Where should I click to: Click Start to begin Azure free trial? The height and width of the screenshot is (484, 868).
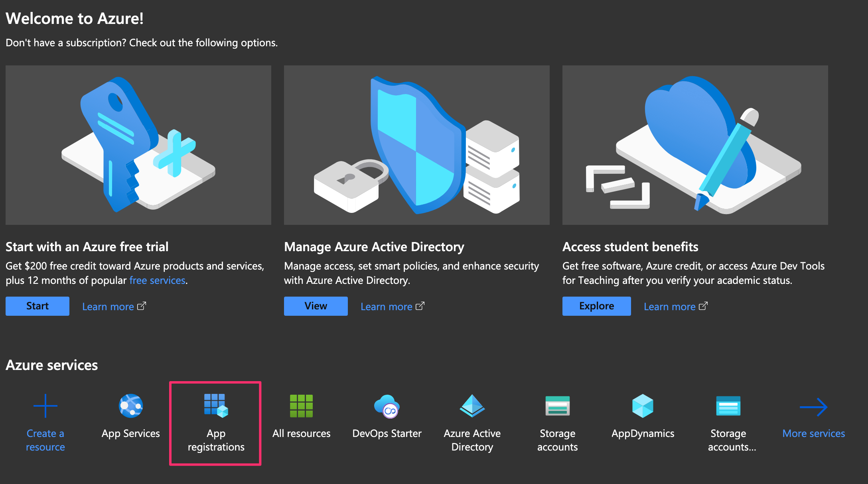coord(37,306)
